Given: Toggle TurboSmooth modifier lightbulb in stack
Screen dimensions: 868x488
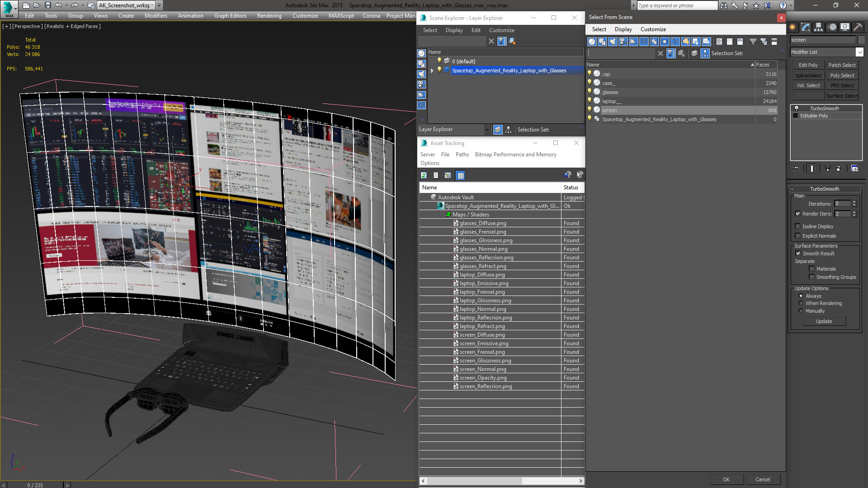Looking at the screenshot, I should 797,108.
